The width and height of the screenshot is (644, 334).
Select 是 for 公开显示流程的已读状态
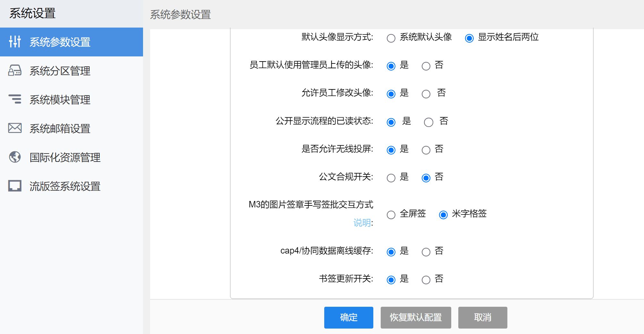coord(391,122)
